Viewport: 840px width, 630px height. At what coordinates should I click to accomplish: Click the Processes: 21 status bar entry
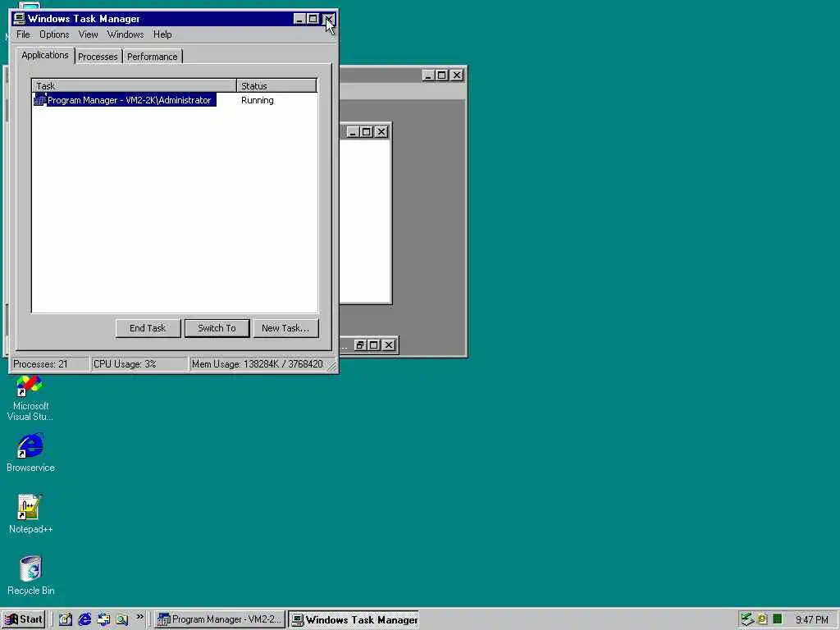tap(50, 363)
